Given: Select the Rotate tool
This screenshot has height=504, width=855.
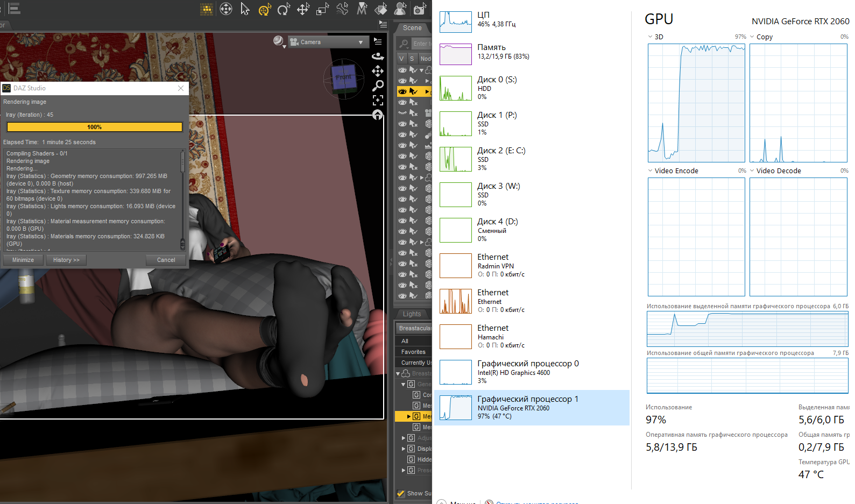Looking at the screenshot, I should [x=284, y=9].
